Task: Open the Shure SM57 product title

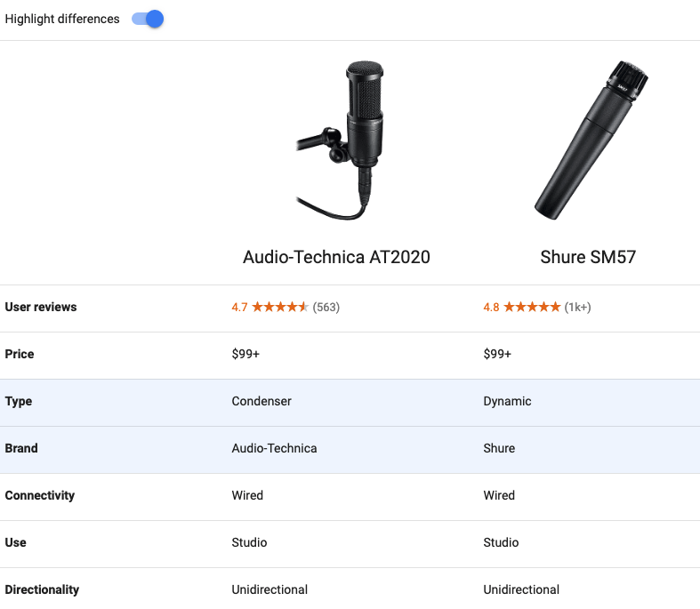Action: coord(588,257)
